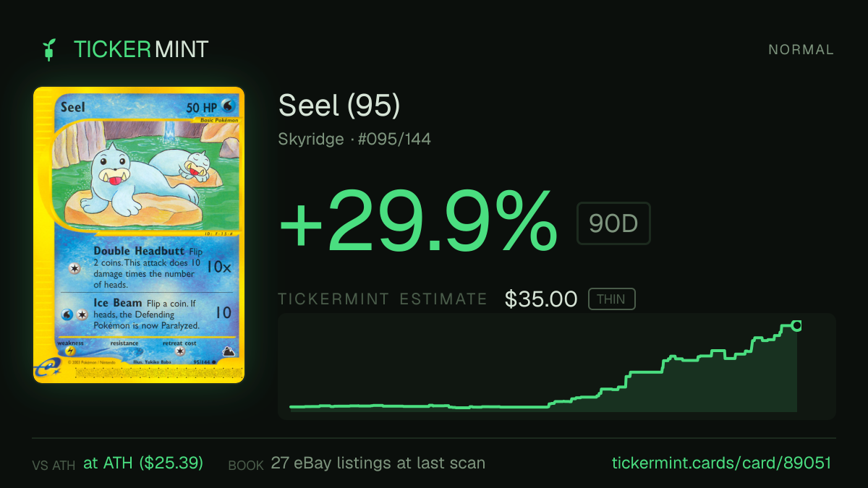
Task: Click the price history chart area
Action: (557, 367)
